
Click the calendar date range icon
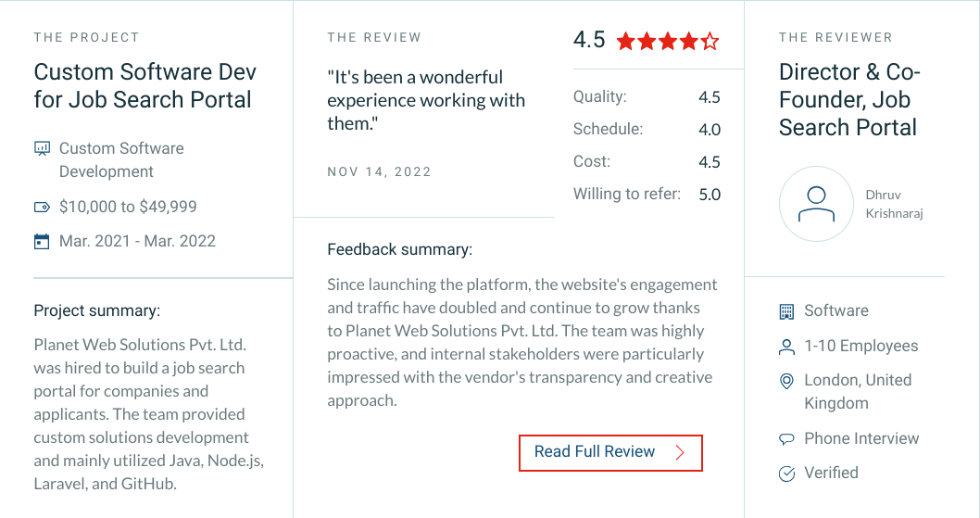42,242
